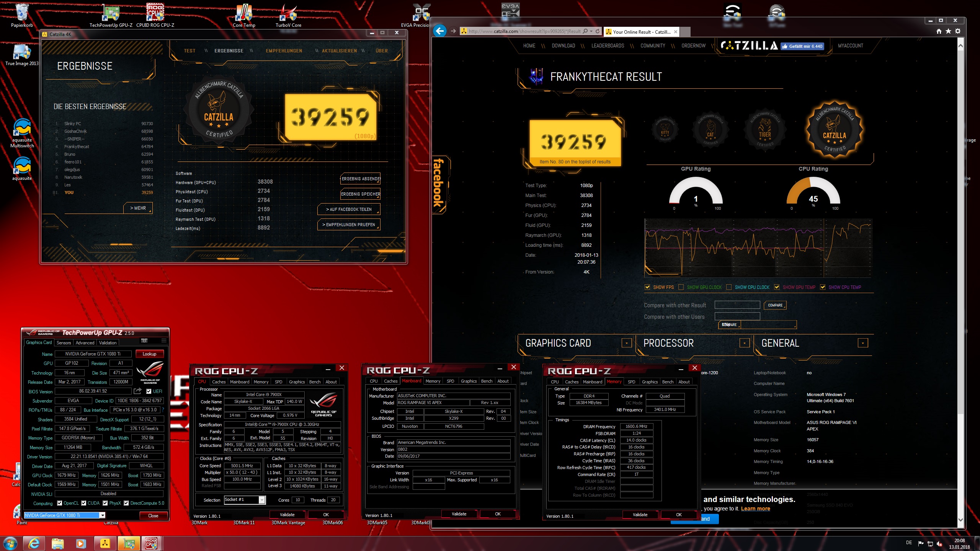The height and width of the screenshot is (551, 980).
Task: Click the address bar search magnifier icon
Action: (585, 31)
